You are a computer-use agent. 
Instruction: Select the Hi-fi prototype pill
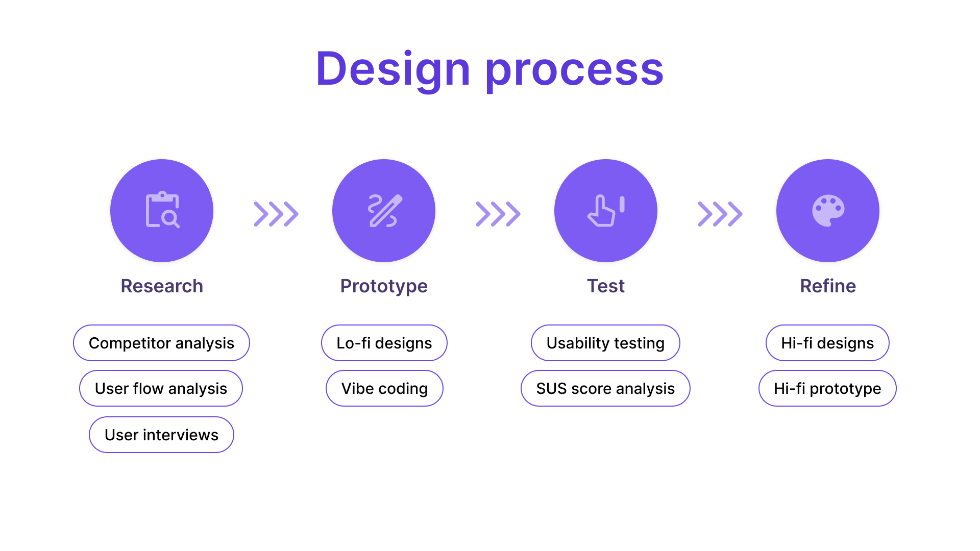[827, 388]
